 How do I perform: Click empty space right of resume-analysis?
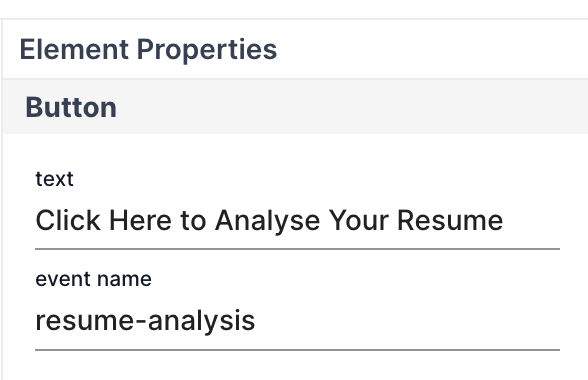(407, 321)
